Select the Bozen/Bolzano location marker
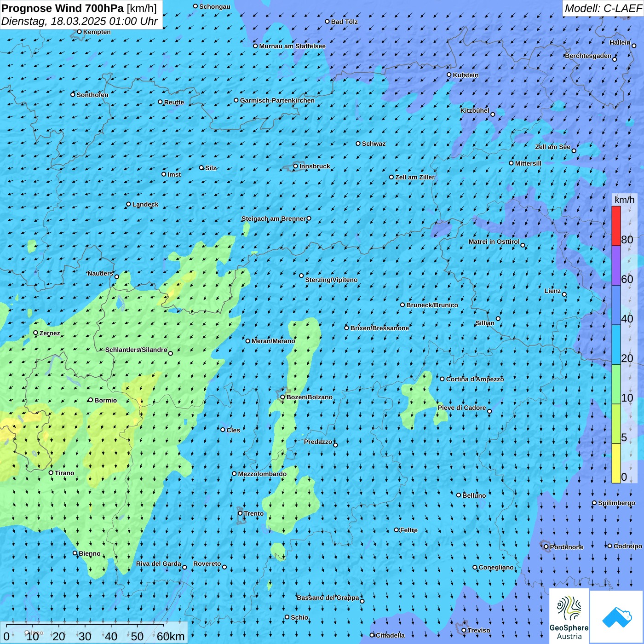 pos(282,397)
